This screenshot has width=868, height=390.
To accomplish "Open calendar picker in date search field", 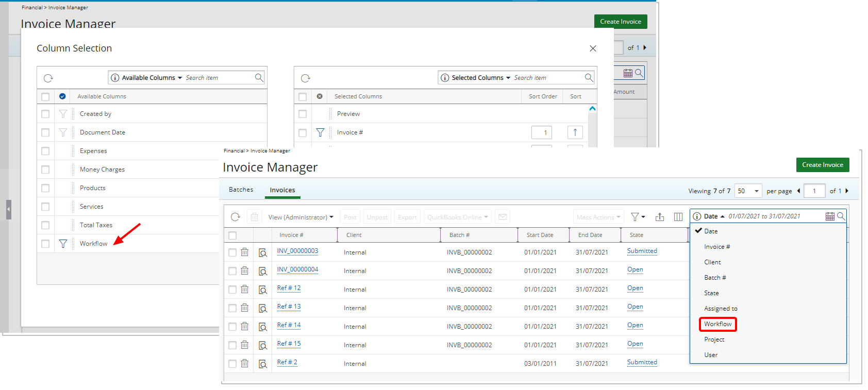I will point(830,216).
